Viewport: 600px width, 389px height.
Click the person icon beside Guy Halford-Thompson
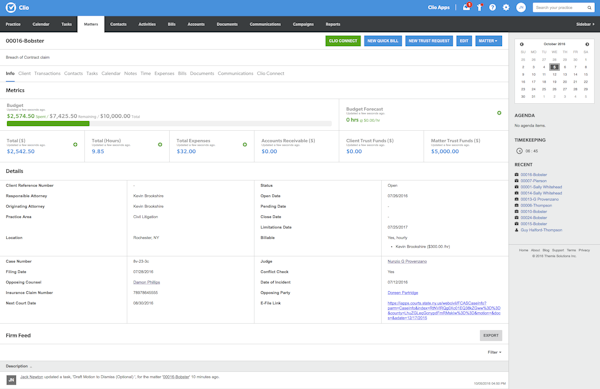point(517,230)
